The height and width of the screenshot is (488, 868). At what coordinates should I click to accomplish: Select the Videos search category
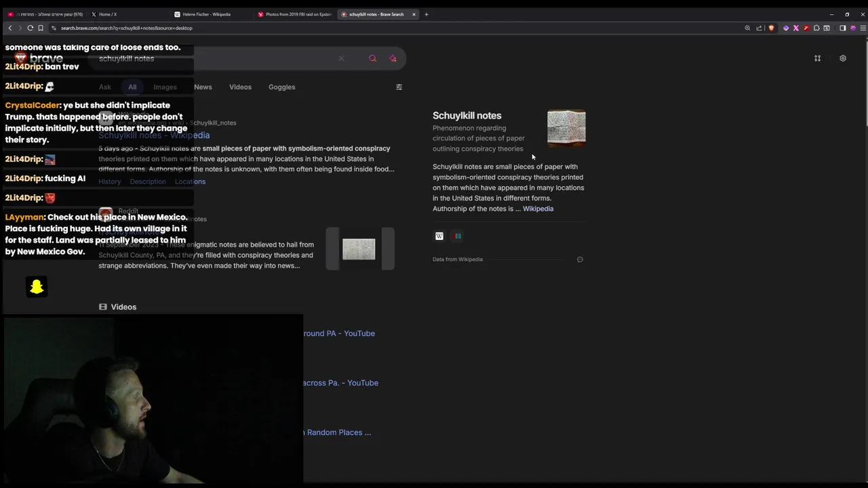click(240, 87)
